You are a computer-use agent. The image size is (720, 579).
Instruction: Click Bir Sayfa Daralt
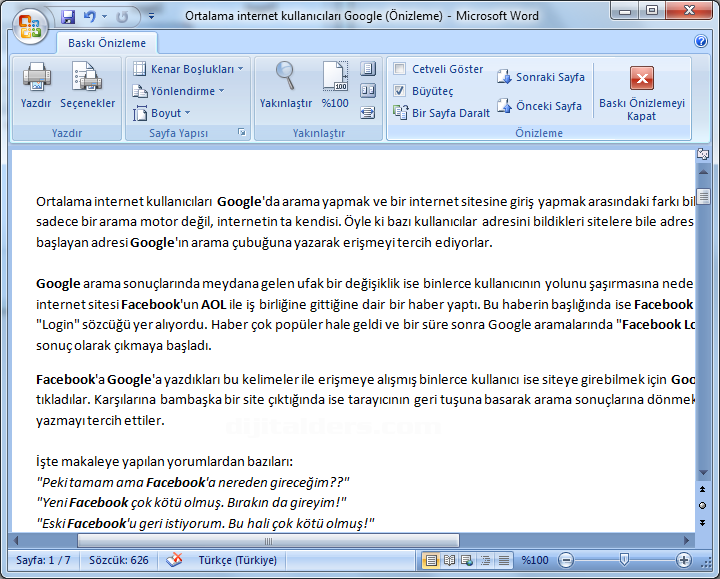[x=441, y=113]
